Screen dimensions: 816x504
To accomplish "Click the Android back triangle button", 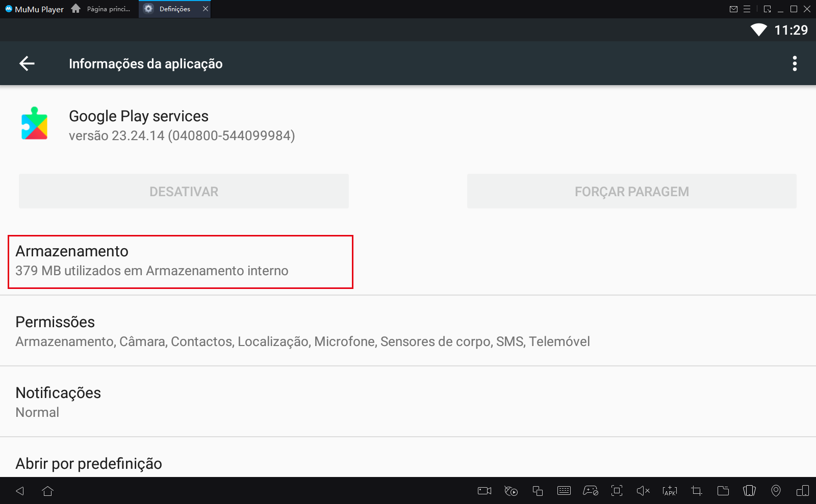I will (20, 491).
